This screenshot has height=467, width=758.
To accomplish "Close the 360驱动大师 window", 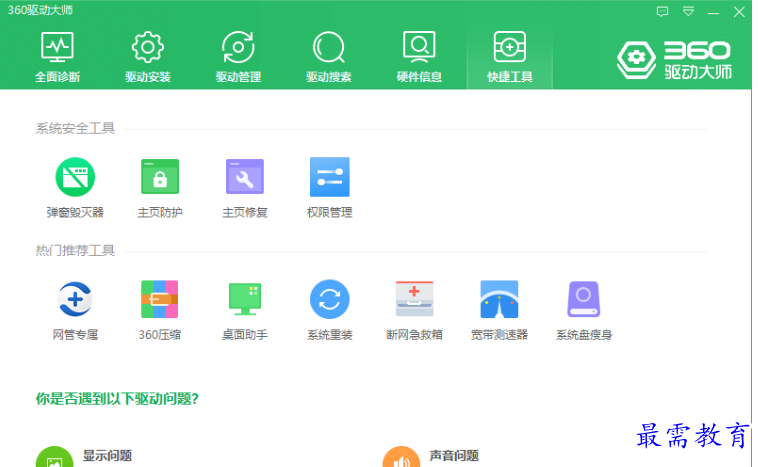I will click(x=739, y=12).
